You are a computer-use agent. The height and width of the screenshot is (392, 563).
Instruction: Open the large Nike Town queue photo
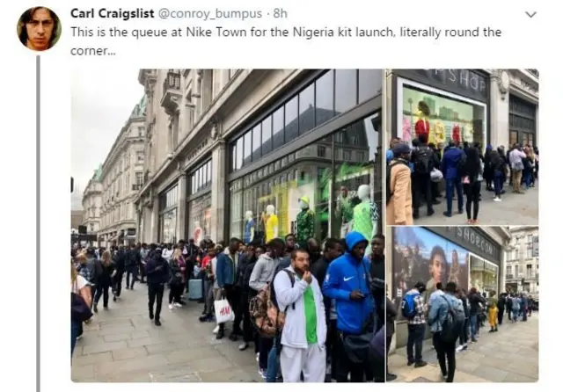(x=228, y=225)
